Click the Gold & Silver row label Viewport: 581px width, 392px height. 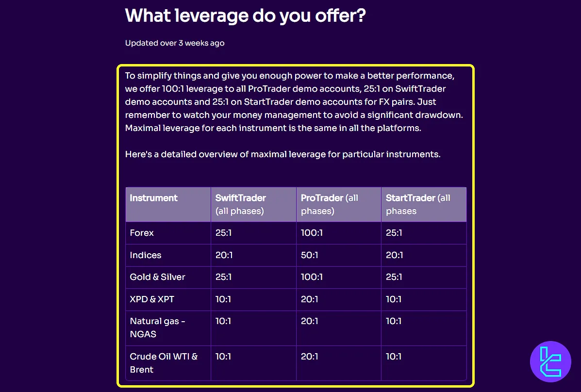pos(158,277)
